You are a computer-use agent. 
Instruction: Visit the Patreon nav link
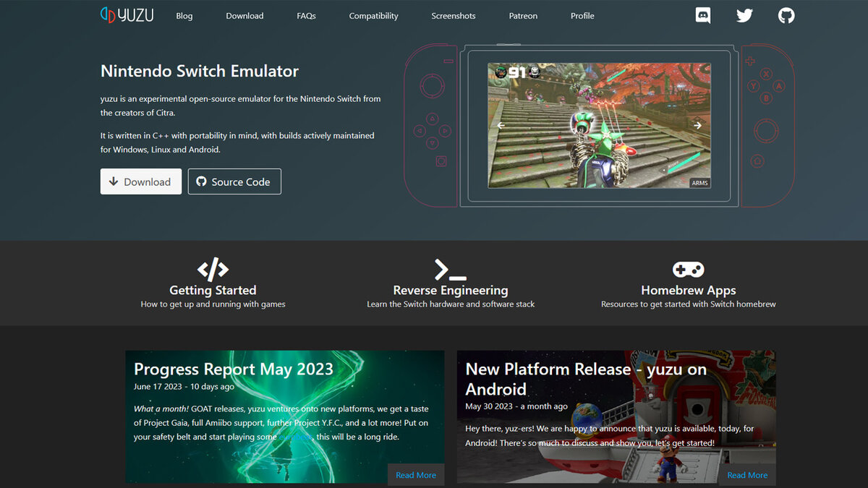(523, 16)
